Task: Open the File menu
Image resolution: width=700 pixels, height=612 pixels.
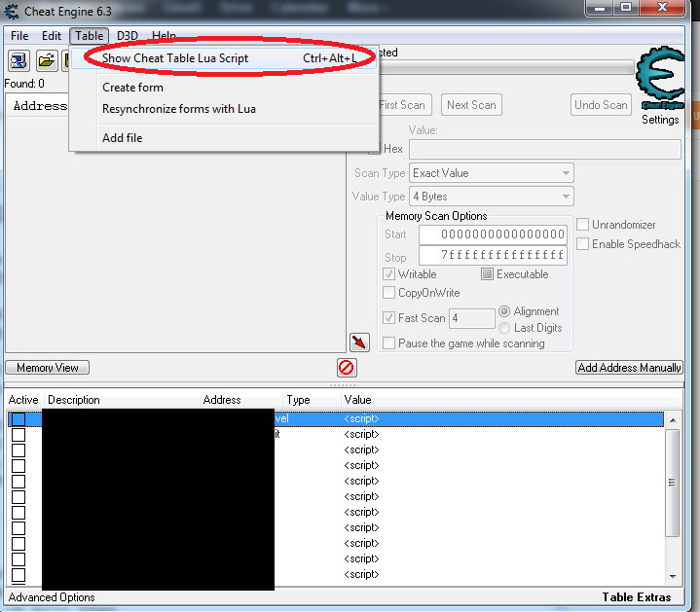Action: (19, 36)
